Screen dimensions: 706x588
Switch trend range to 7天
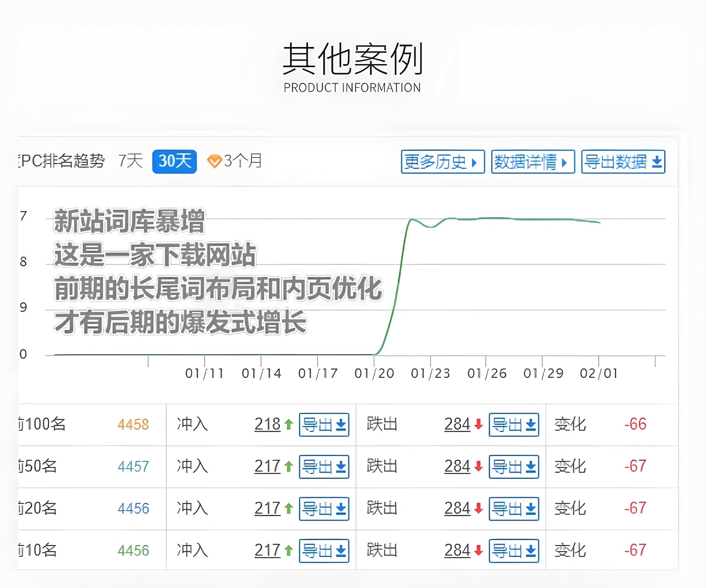131,161
